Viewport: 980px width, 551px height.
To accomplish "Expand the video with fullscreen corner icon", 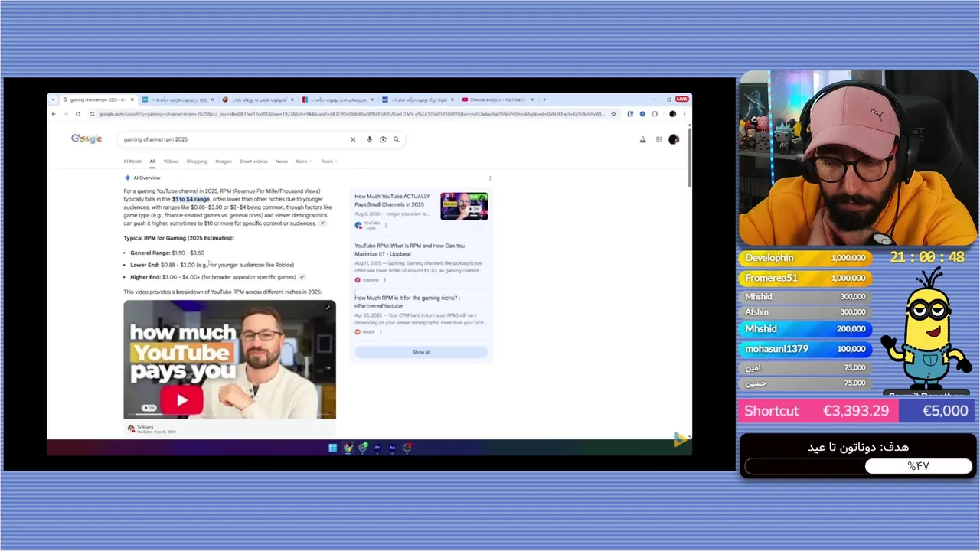I will point(328,308).
